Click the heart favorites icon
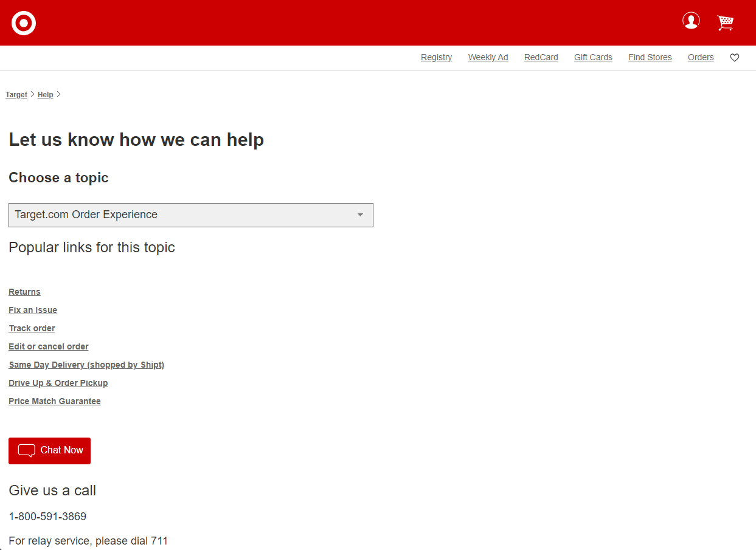Image resolution: width=756 pixels, height=550 pixels. point(735,58)
